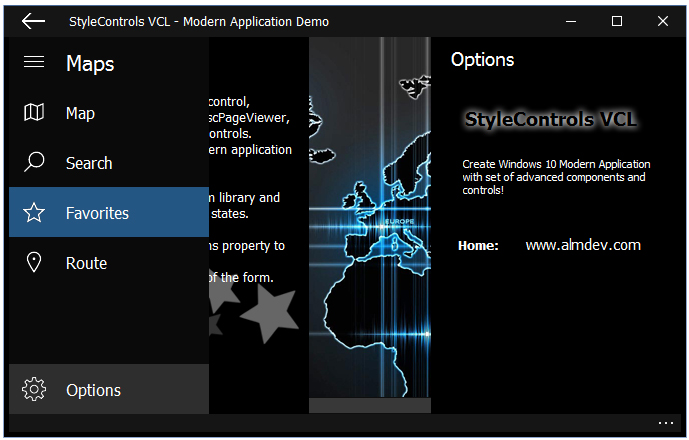Image resolution: width=689 pixels, height=440 pixels.
Task: Select the Favorites menu item
Action: (109, 212)
